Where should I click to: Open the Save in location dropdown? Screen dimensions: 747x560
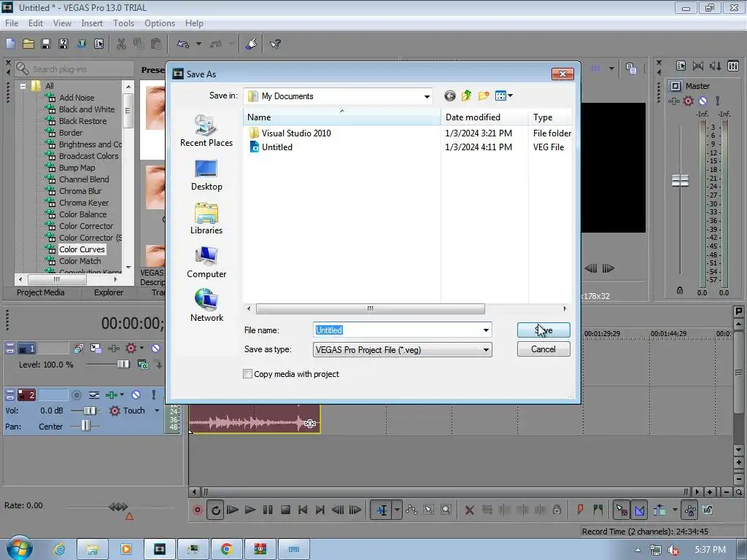[x=427, y=96]
